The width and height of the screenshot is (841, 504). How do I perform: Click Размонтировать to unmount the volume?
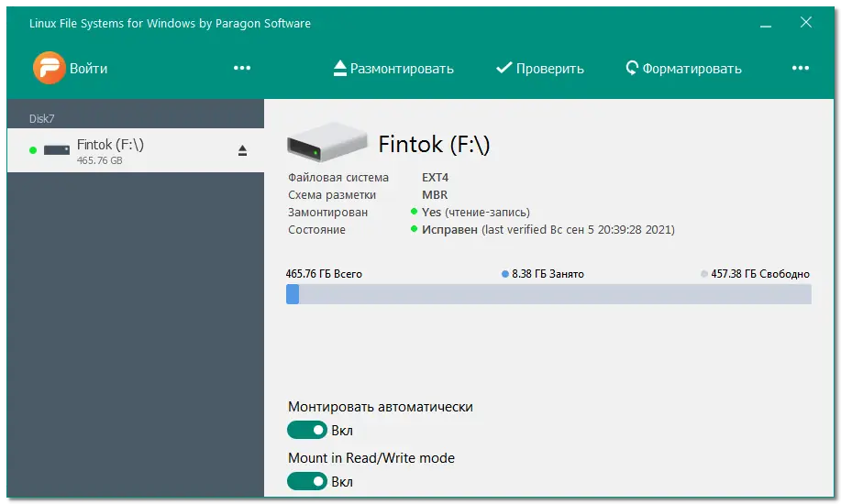(393, 68)
